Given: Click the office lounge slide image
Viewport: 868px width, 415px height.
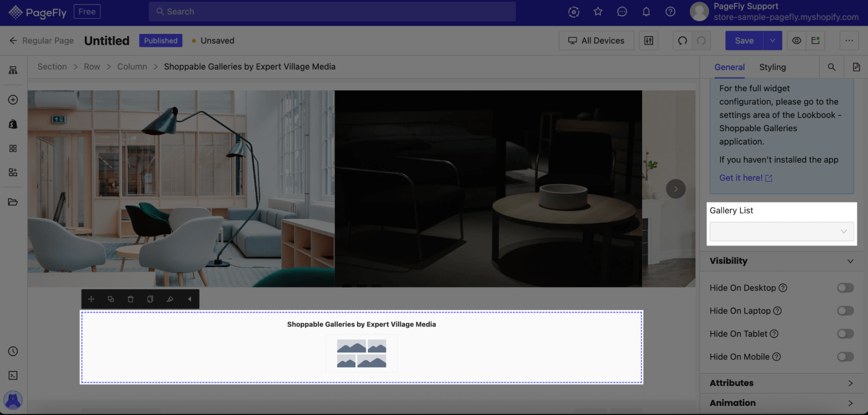Looking at the screenshot, I should [181, 189].
